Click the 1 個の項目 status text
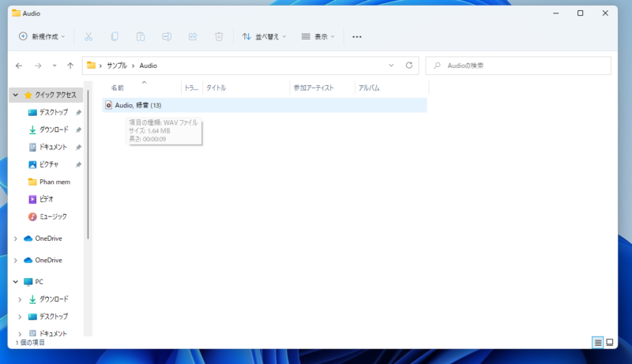The width and height of the screenshot is (632, 364). [31, 343]
